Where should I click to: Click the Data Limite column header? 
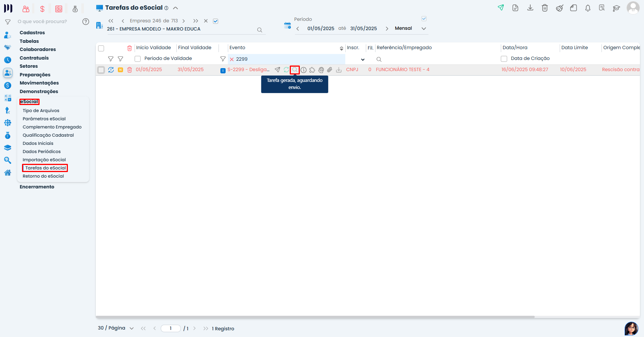pyautogui.click(x=574, y=48)
